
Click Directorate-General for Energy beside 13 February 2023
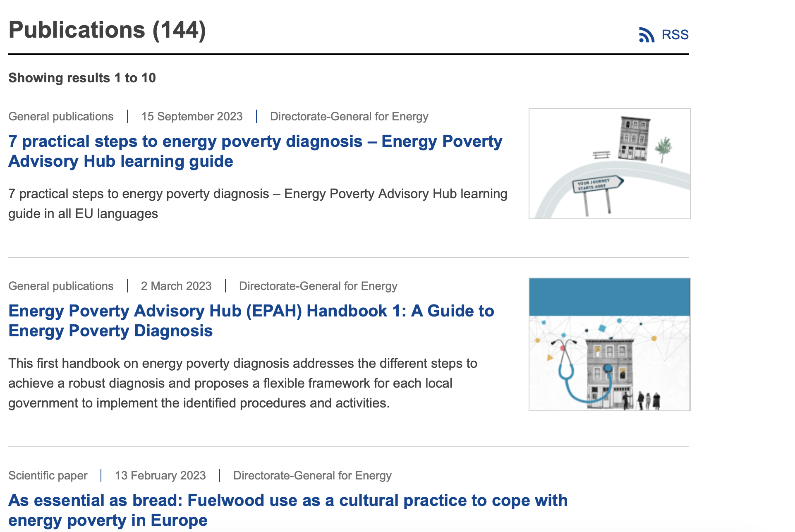pos(312,475)
